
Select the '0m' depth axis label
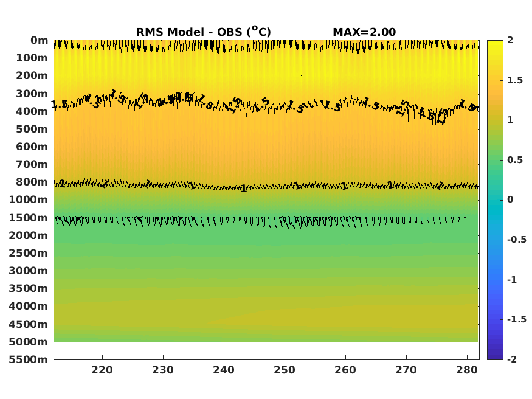[40, 40]
